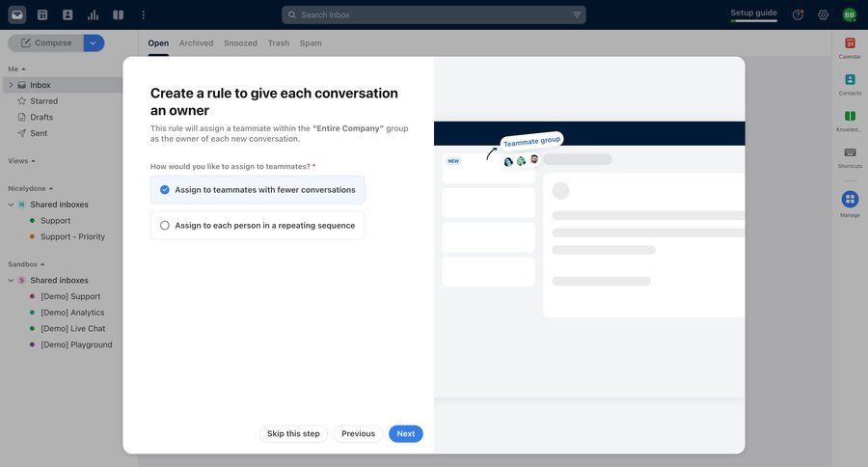Expand the Inbox tree arrow
The image size is (868, 467).
tap(11, 85)
